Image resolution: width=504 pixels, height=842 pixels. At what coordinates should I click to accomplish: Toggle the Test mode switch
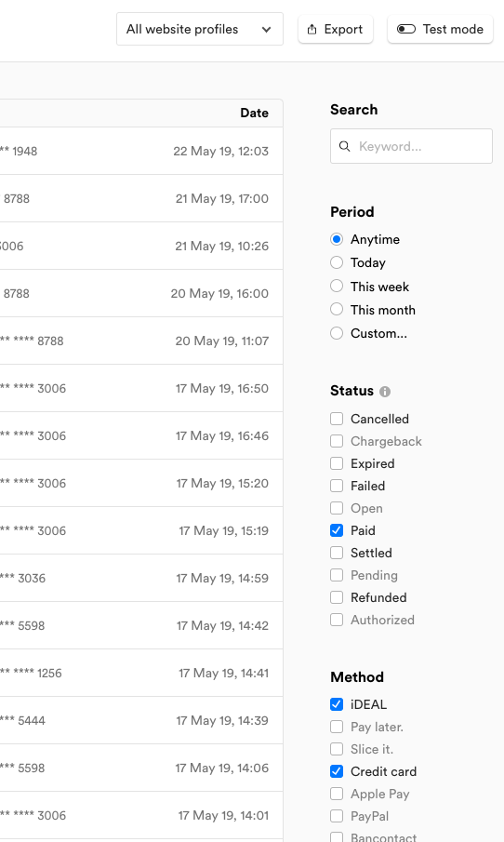click(x=406, y=29)
